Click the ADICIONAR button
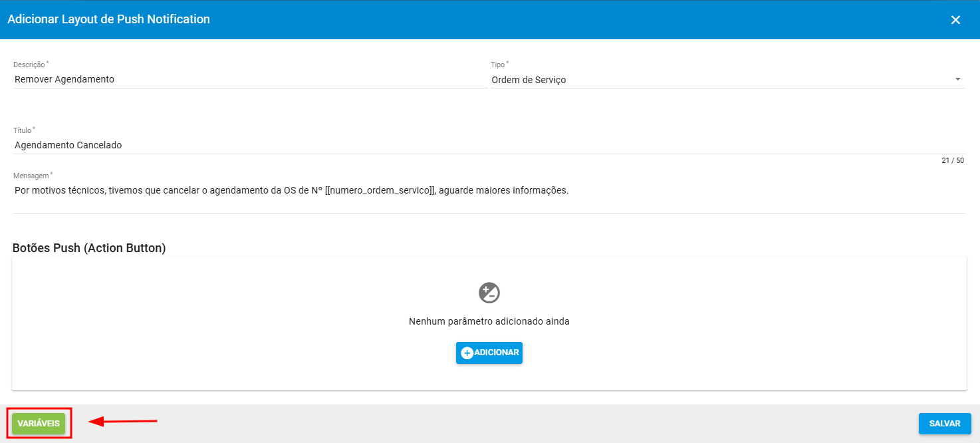 coord(489,353)
